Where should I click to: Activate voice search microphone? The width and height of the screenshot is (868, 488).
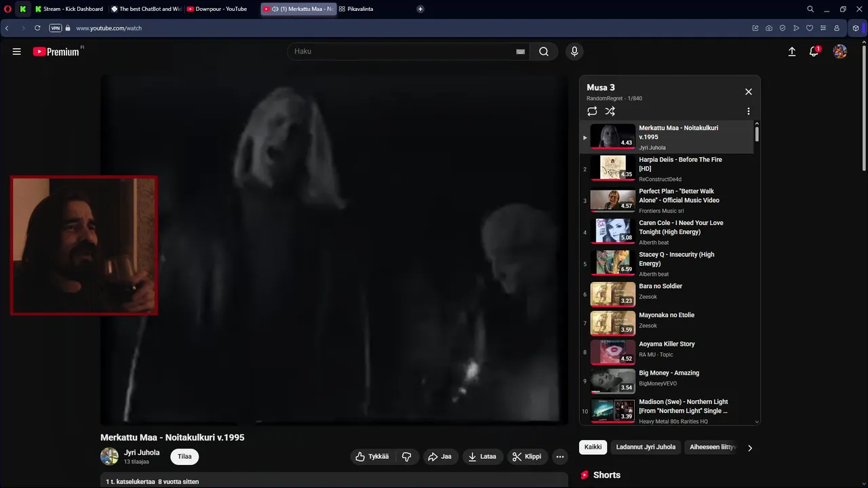point(574,52)
